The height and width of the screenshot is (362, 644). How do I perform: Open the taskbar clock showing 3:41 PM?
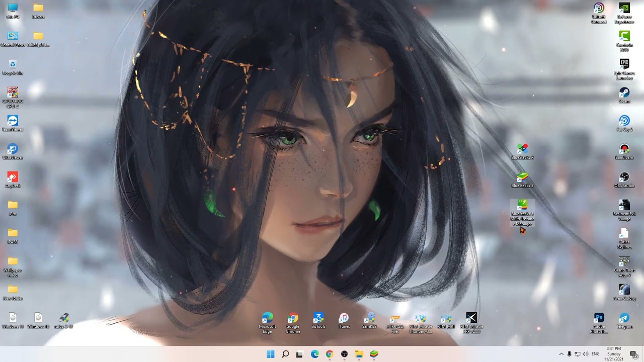pyautogui.click(x=614, y=354)
